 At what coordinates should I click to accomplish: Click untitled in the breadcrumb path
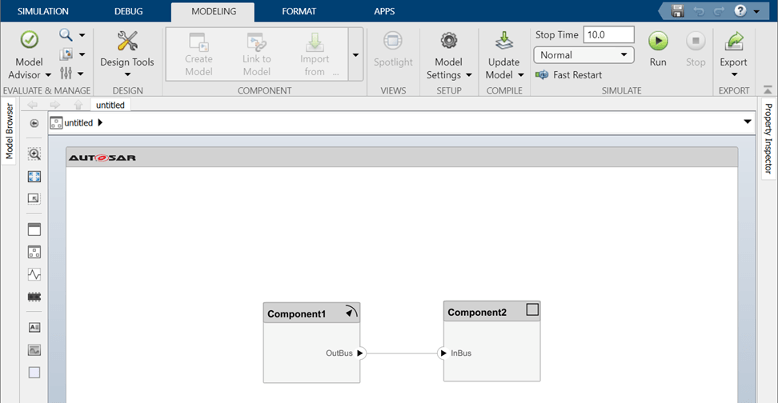(78, 123)
